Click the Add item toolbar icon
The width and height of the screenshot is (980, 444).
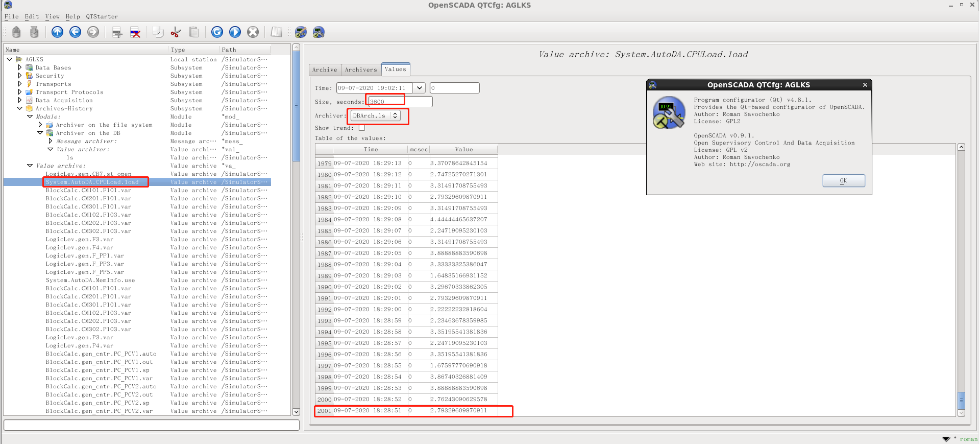click(117, 32)
